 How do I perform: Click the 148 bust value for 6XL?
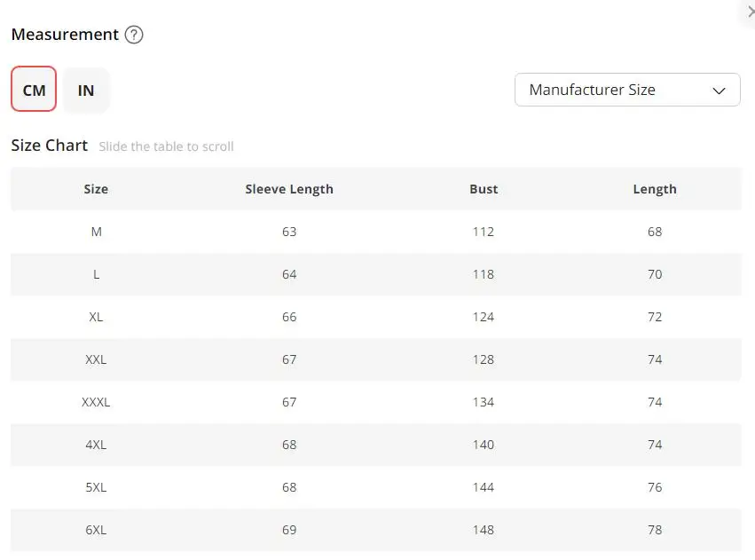pyautogui.click(x=483, y=530)
